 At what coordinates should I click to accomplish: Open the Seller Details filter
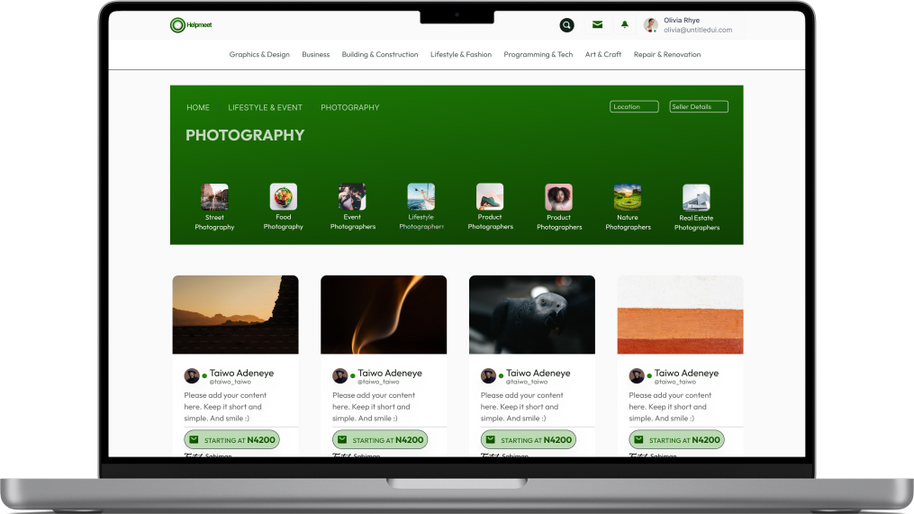pos(699,107)
